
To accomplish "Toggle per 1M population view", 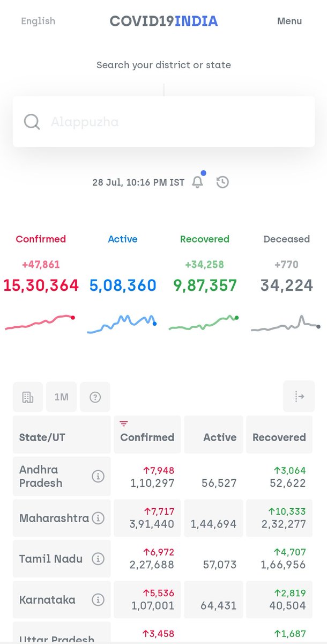I will pos(62,397).
